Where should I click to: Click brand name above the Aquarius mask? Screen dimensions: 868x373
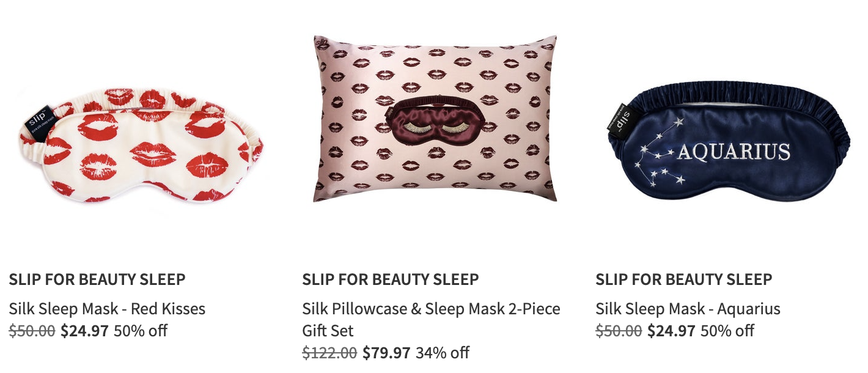[x=684, y=279]
